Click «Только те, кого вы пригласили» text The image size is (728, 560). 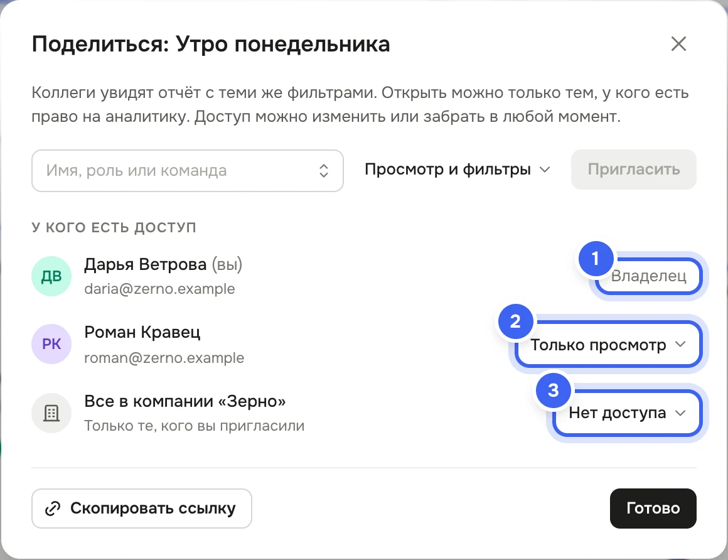194,426
